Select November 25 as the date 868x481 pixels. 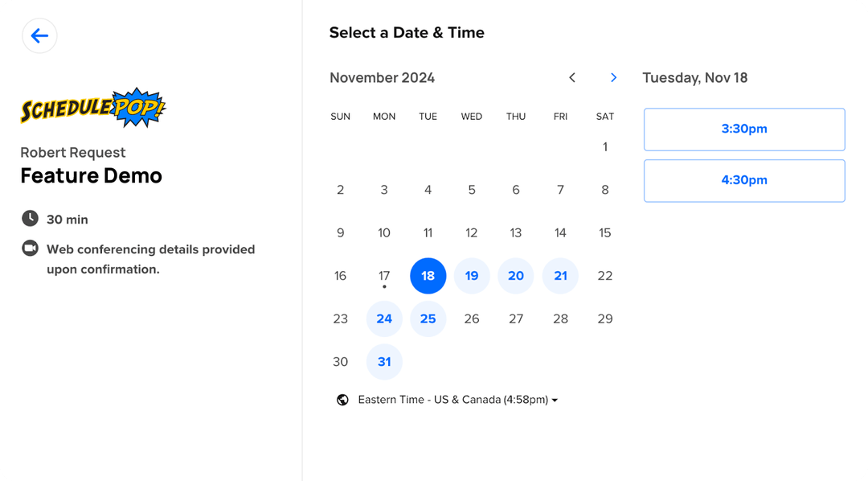[x=428, y=319]
